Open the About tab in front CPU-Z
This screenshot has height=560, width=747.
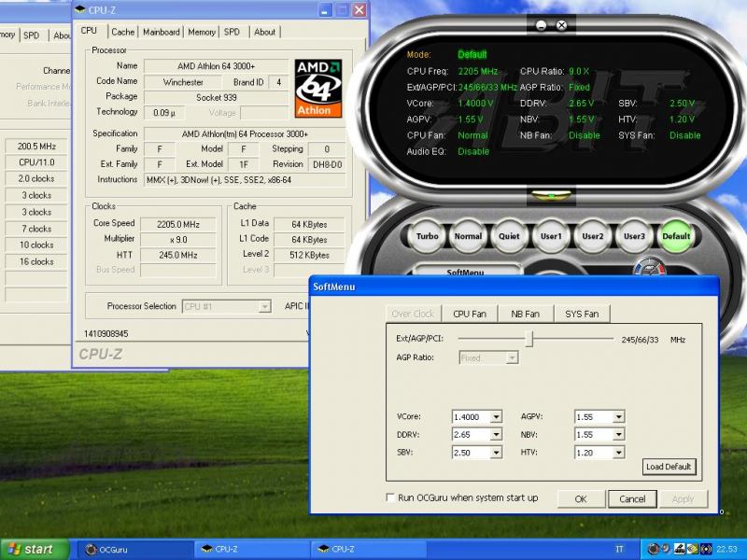(264, 32)
